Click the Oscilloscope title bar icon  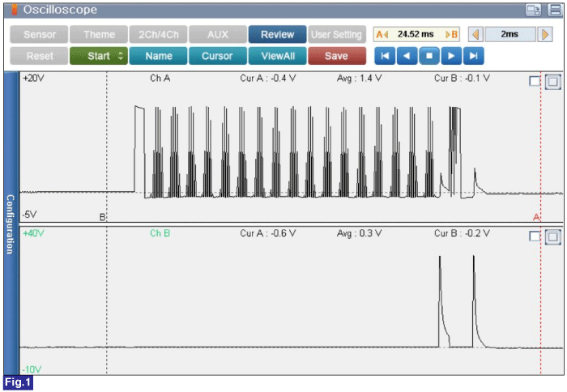(x=15, y=10)
